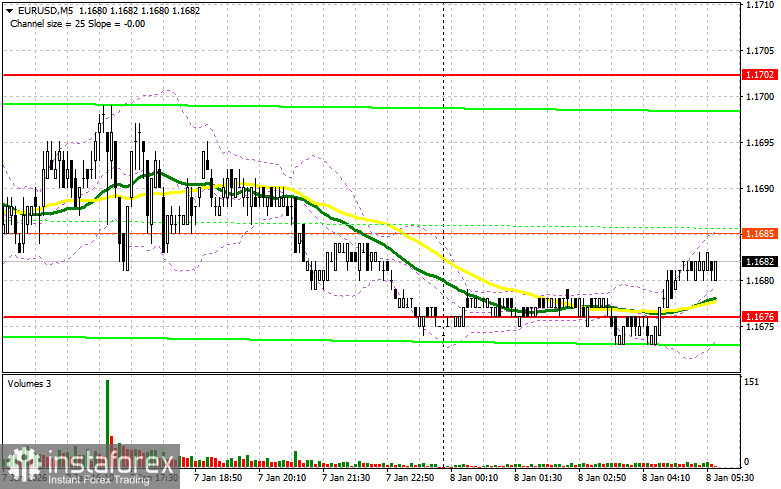The image size is (781, 489).
Task: Click the triangle arrow beside EURUSD,M5 title
Action: [x=9, y=10]
